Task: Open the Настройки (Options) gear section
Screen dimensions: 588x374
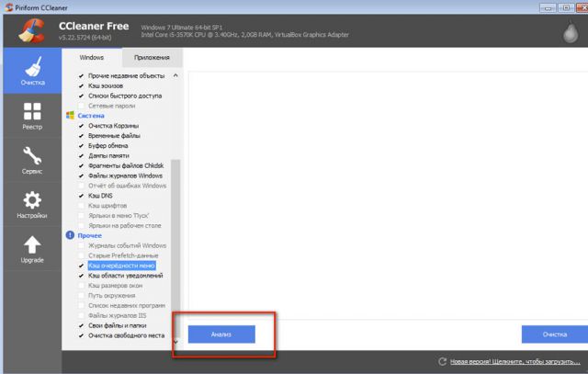Action: pos(30,205)
